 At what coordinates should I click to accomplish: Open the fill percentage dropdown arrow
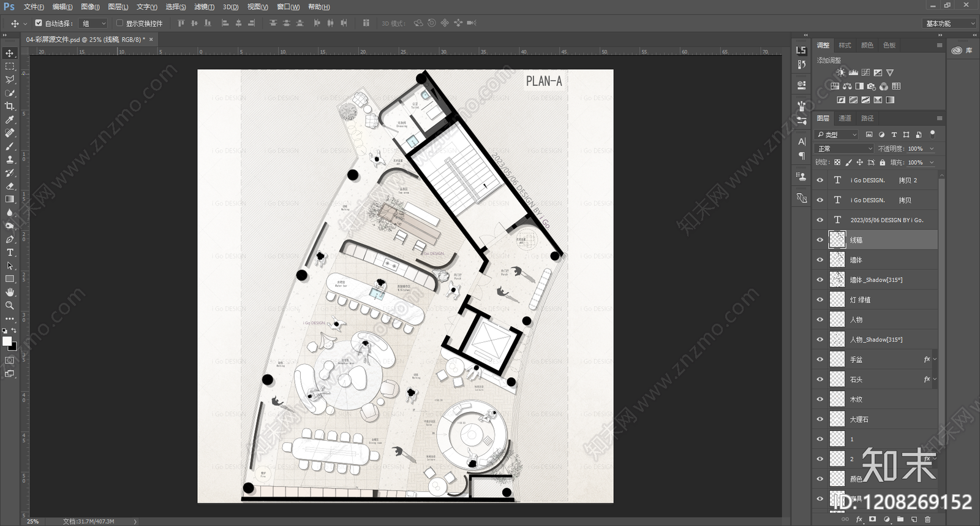pos(932,162)
